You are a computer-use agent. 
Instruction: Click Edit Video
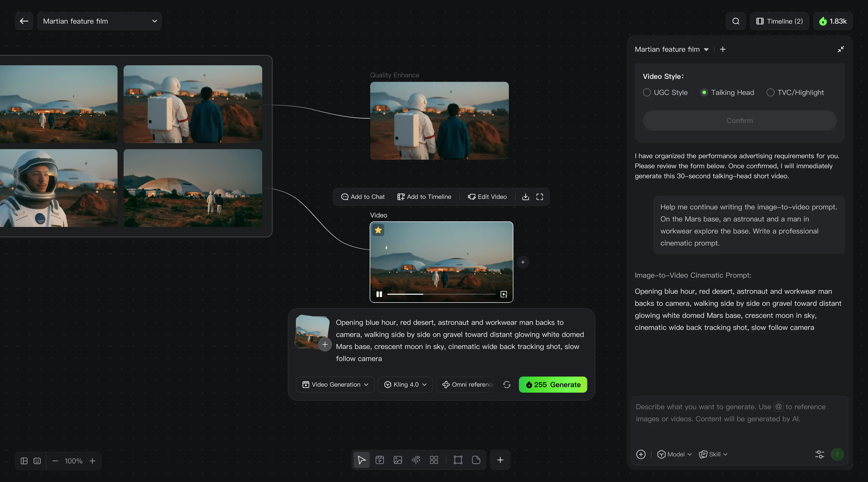click(x=487, y=197)
